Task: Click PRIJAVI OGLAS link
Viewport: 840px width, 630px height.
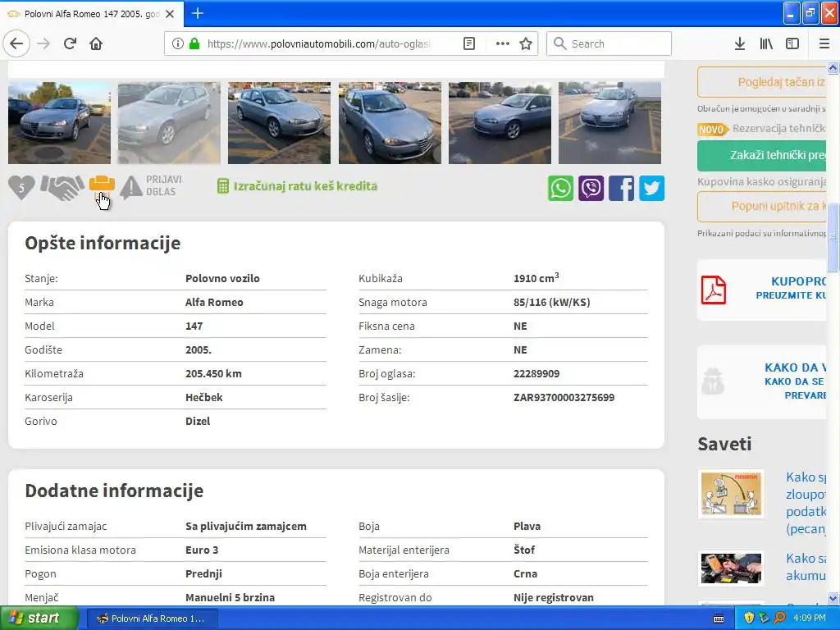Action: pyautogui.click(x=164, y=185)
